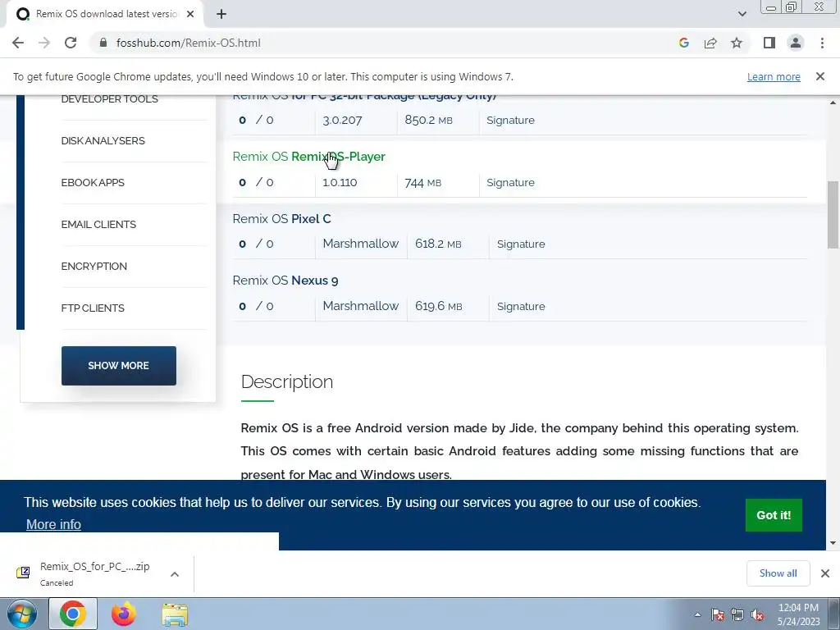Click the scrollbar down arrow

pyautogui.click(x=833, y=543)
